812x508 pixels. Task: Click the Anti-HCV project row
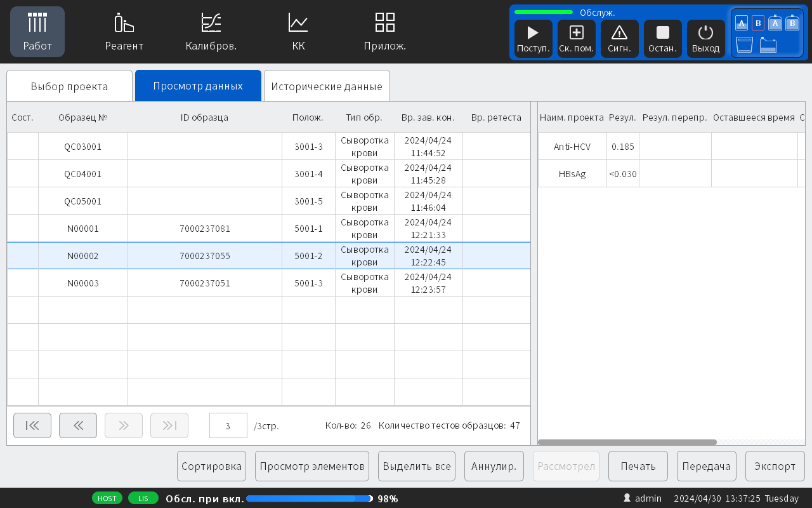pyautogui.click(x=672, y=146)
